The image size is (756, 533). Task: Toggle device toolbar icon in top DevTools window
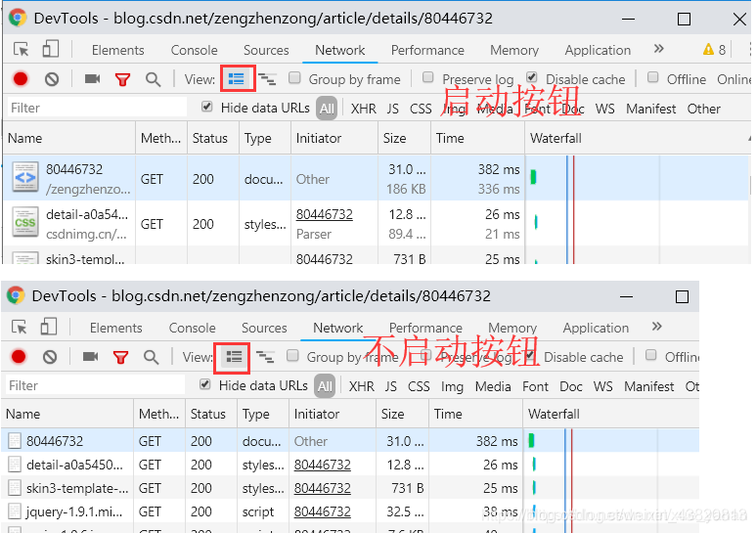coord(50,49)
